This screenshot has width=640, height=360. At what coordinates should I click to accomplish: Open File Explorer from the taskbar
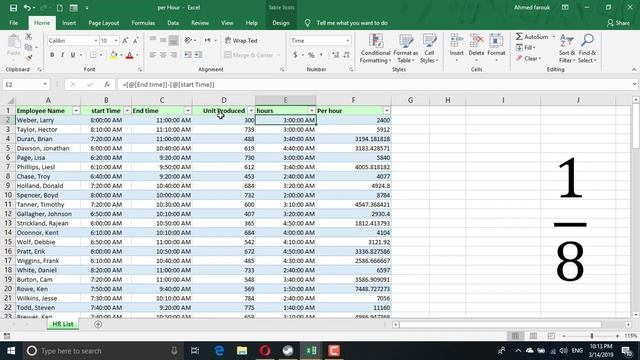242,351
